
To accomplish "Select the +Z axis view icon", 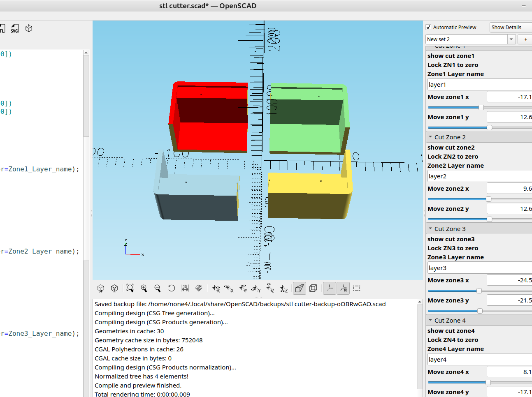I will coord(270,288).
